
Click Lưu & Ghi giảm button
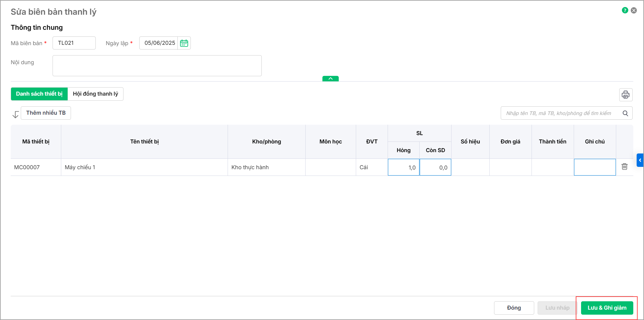click(x=607, y=308)
